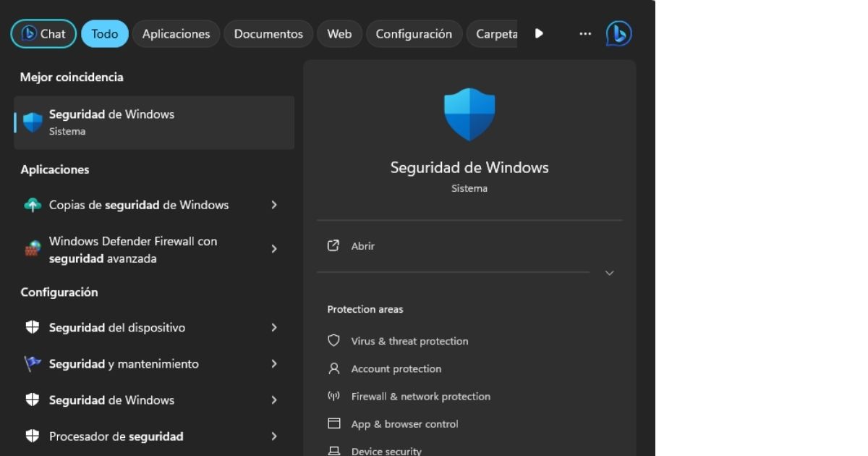Click the Abrir external-link icon
Image resolution: width=868 pixels, height=456 pixels.
[333, 245]
